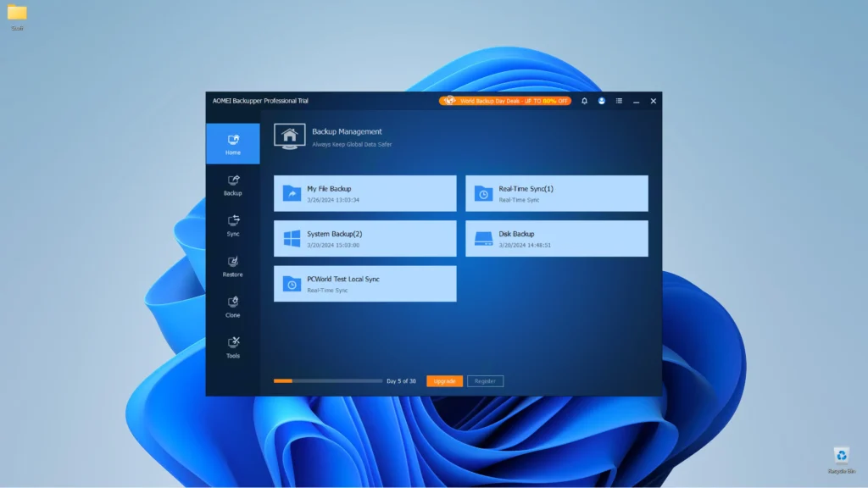Select the PCWorld Test Local Sync card
The image size is (868, 488).
[364, 284]
